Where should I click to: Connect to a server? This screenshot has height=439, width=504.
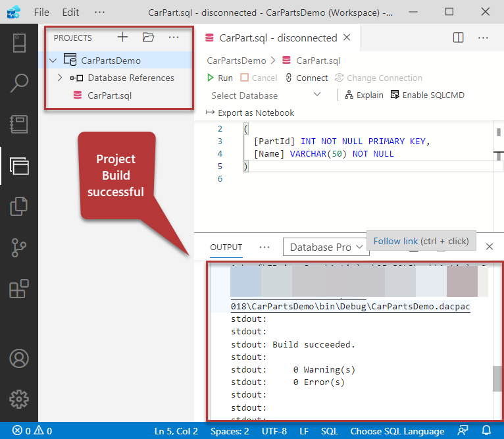click(307, 78)
